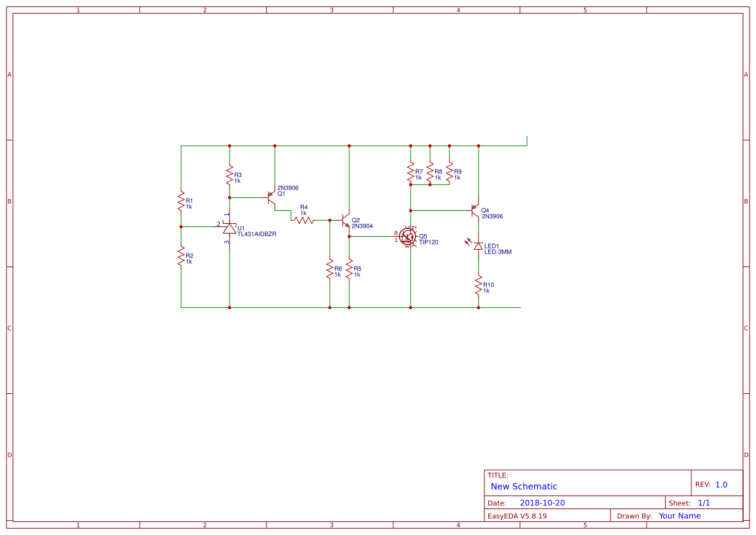This screenshot has width=756, height=535.
Task: Select resistor R4 symbol
Action: 303,220
